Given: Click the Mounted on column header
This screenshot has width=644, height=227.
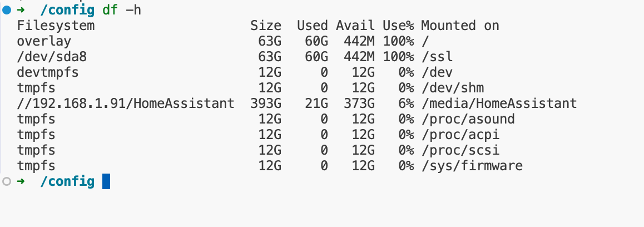Looking at the screenshot, I should (460, 26).
